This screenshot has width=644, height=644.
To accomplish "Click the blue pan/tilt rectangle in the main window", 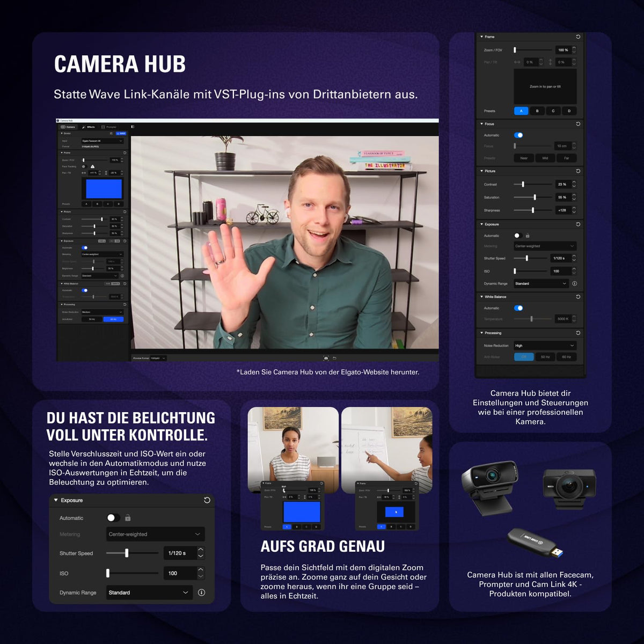I will pos(104,189).
